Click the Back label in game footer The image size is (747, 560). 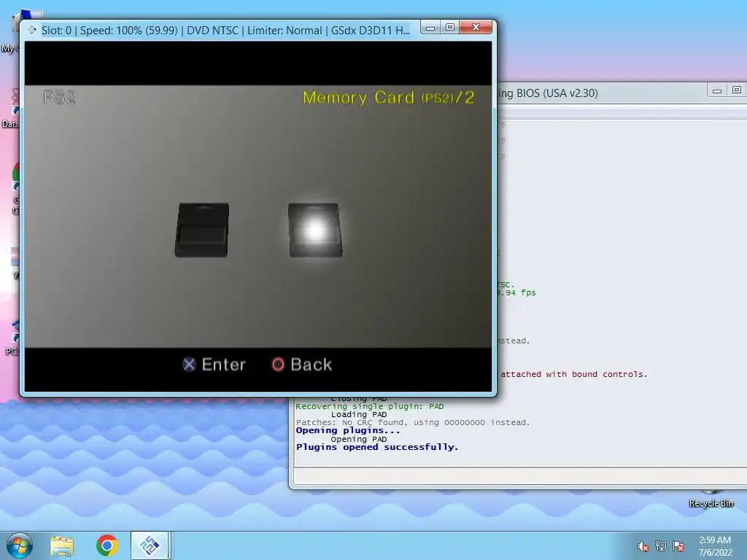(311, 365)
